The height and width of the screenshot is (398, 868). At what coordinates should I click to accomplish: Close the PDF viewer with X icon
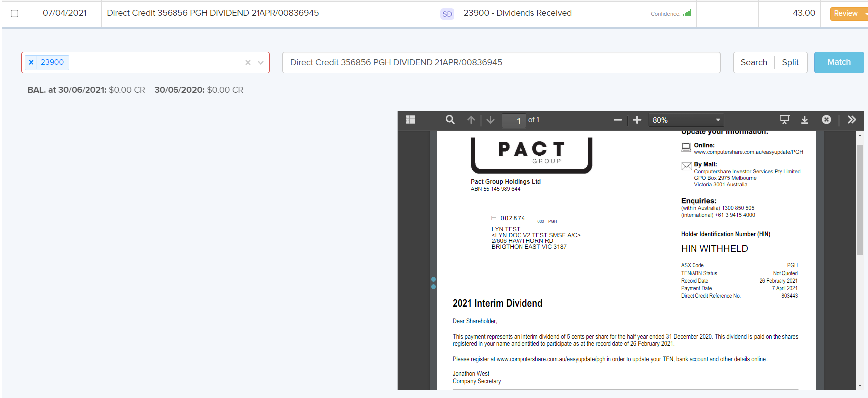(x=826, y=120)
